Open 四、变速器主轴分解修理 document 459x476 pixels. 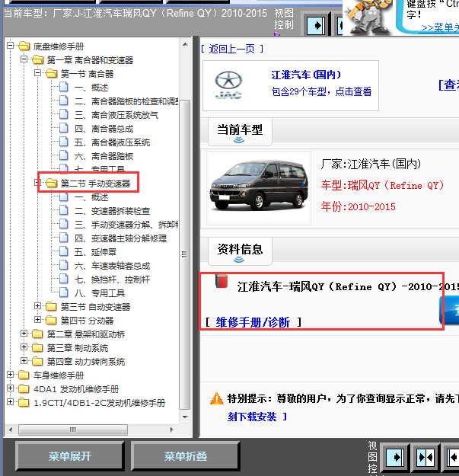coord(120,238)
